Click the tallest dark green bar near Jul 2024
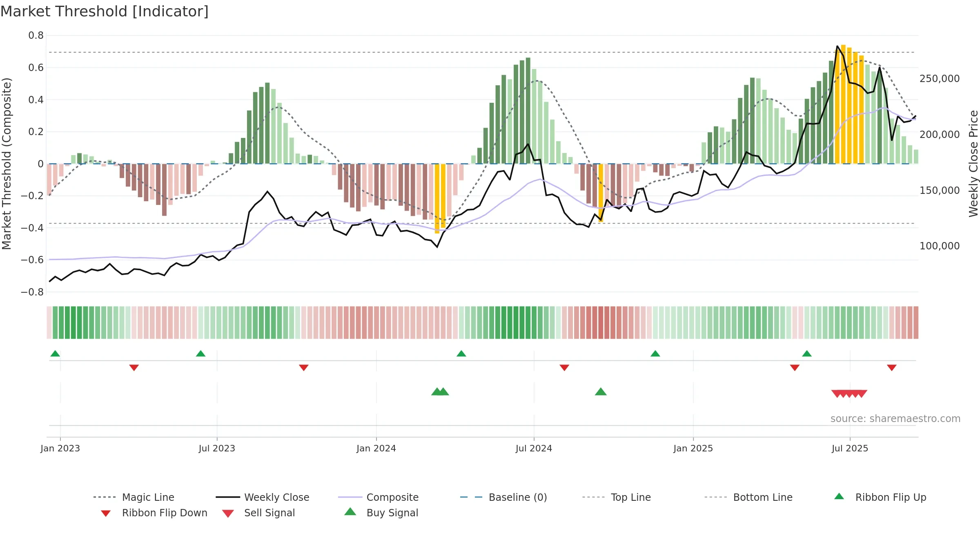Screen dimensions: 980x551 [528, 111]
